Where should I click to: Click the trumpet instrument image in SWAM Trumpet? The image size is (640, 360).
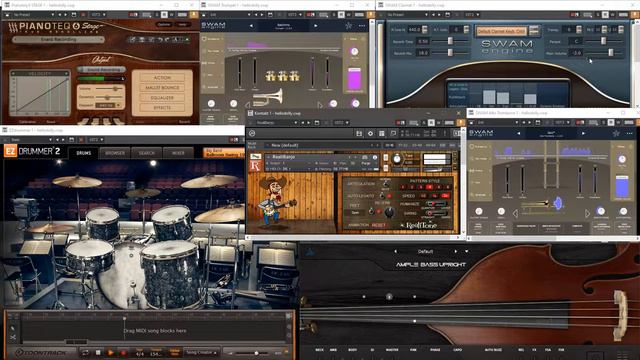pos(267,98)
